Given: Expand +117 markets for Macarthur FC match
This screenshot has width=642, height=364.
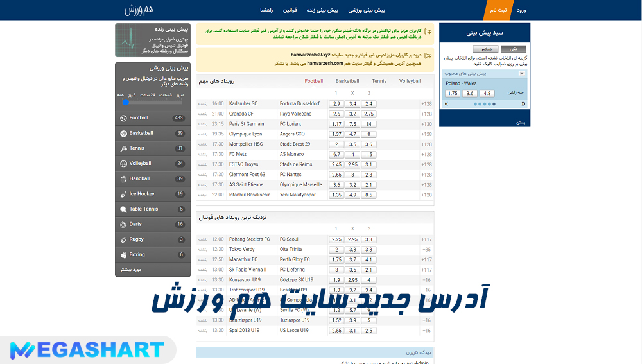Looking at the screenshot, I should click(427, 259).
